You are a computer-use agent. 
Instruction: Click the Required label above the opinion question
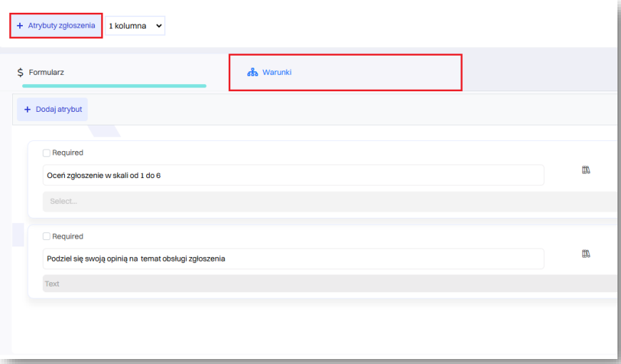tap(68, 236)
